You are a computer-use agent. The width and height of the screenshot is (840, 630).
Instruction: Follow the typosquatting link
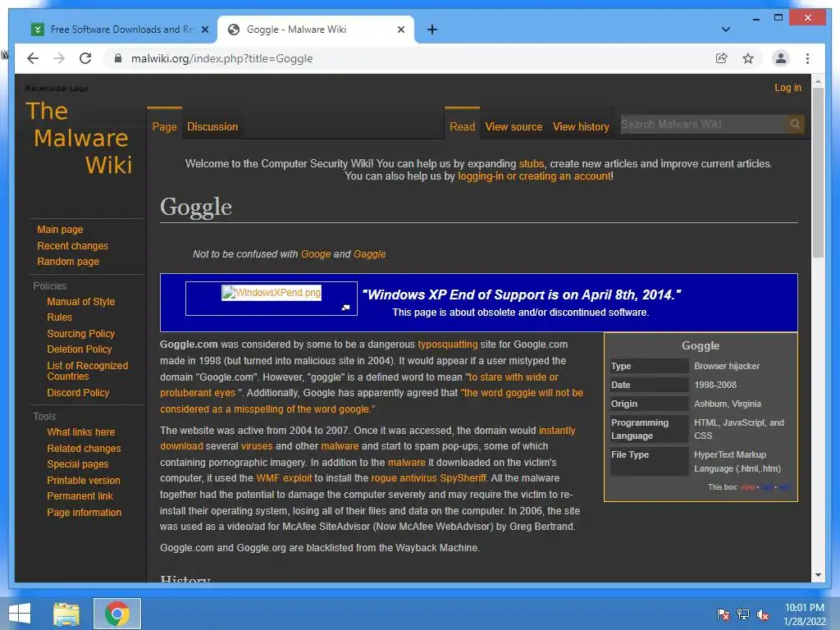tap(448, 345)
